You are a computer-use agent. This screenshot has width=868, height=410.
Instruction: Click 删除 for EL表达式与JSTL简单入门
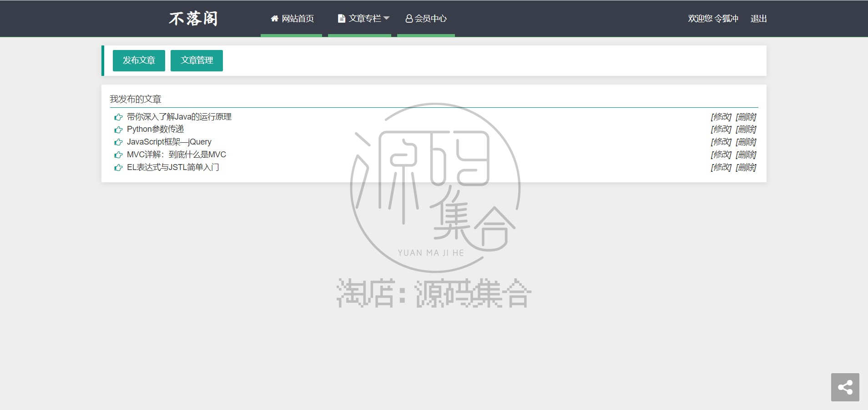(746, 167)
